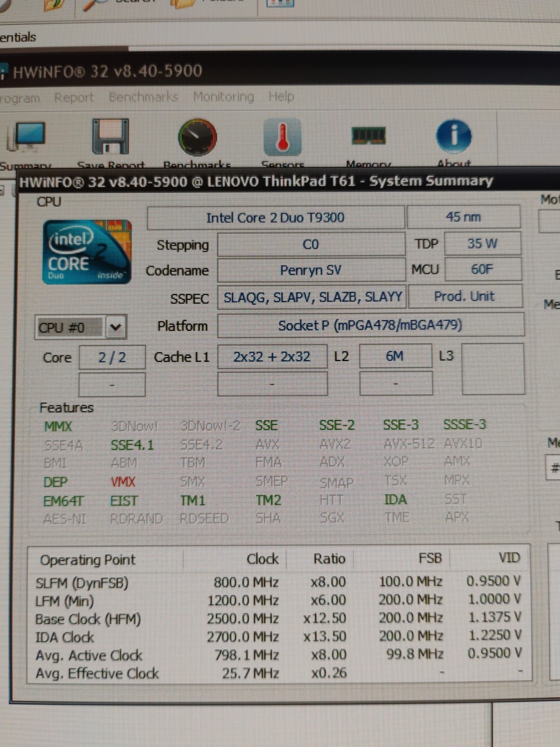Click the Prod. Unit field
The height and width of the screenshot is (747, 560).
pos(465,296)
